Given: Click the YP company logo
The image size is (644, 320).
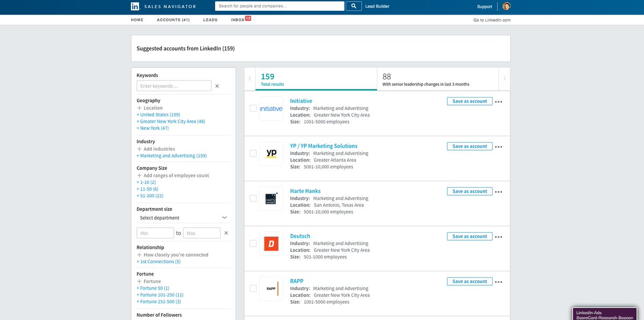Looking at the screenshot, I should [x=271, y=153].
